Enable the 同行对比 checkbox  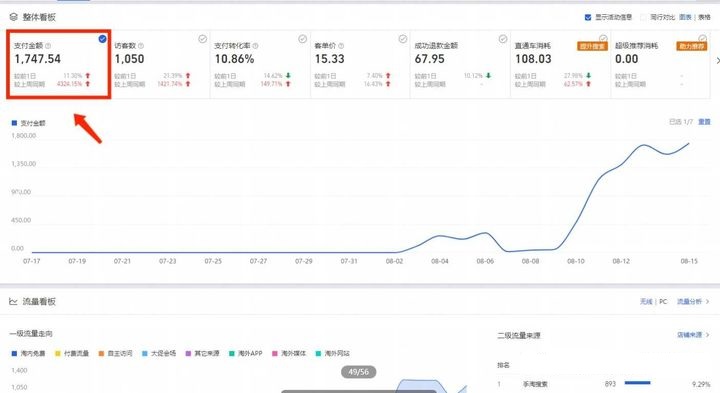[643, 17]
